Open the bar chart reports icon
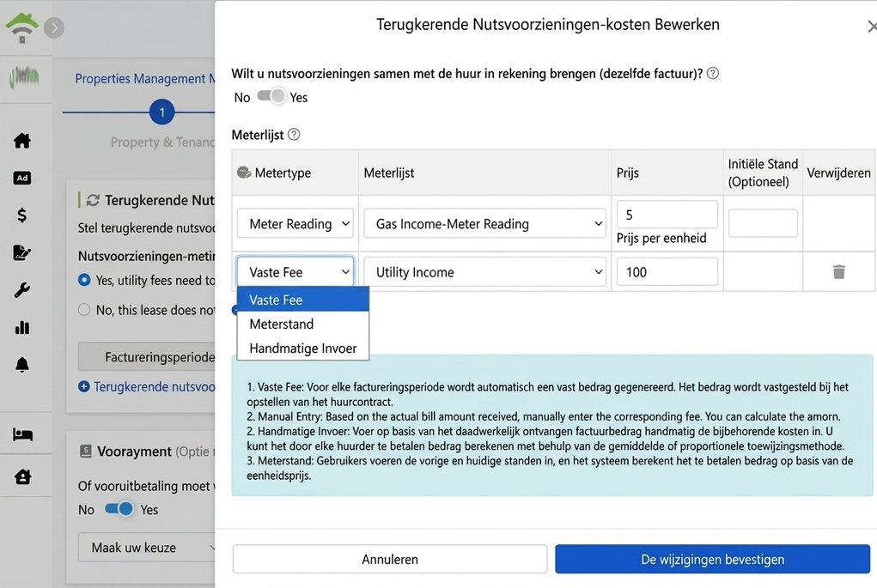Screen dimensions: 877x588 pos(21,328)
